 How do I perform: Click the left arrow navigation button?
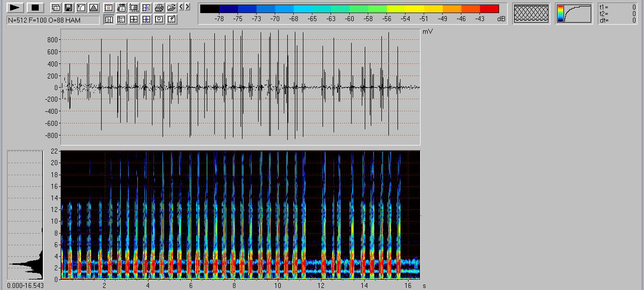coord(182,7)
